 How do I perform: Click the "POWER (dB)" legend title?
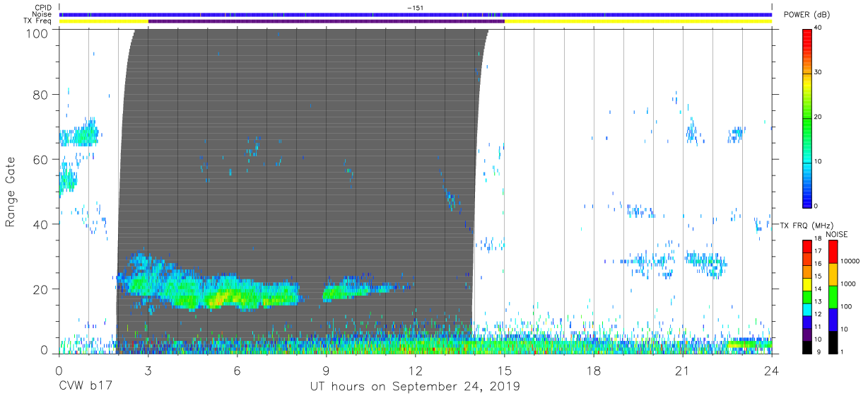click(x=807, y=15)
